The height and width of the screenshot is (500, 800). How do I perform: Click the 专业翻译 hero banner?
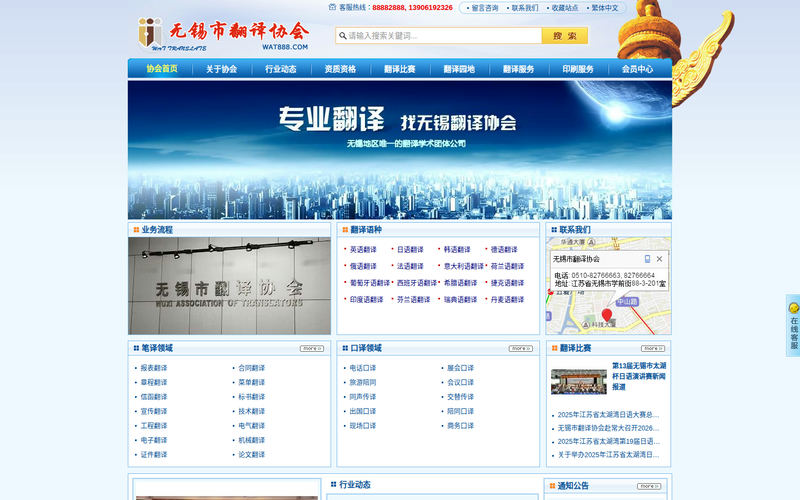[x=399, y=150]
